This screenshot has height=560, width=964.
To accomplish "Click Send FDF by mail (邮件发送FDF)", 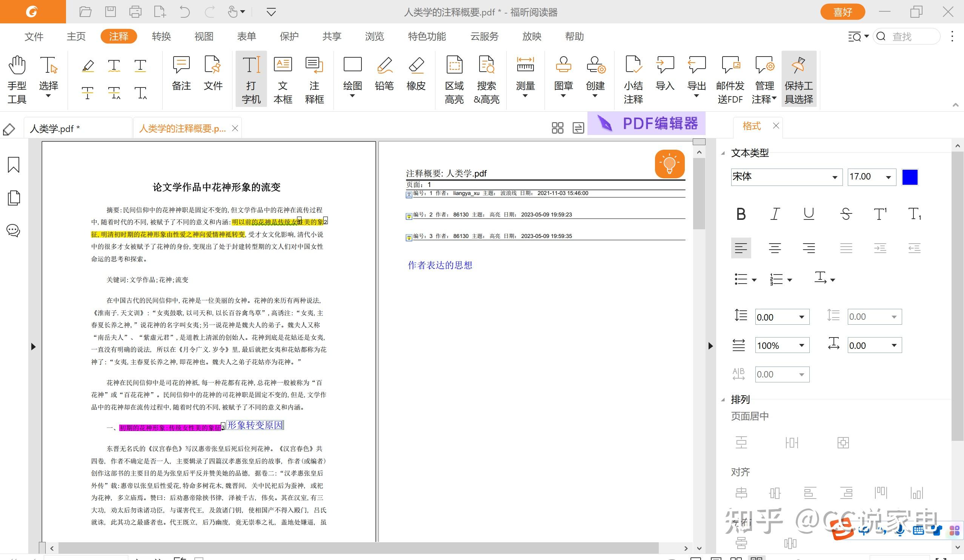I will point(730,80).
